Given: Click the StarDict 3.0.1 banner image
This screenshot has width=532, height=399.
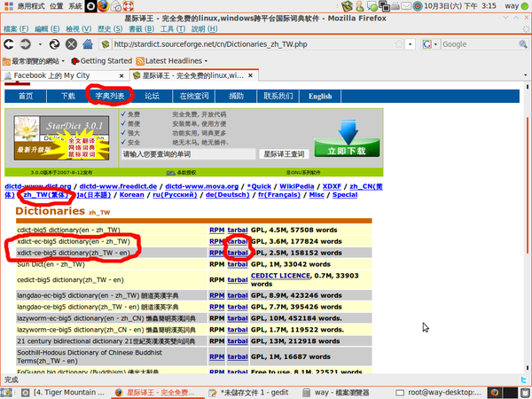Looking at the screenshot, I should [x=61, y=137].
